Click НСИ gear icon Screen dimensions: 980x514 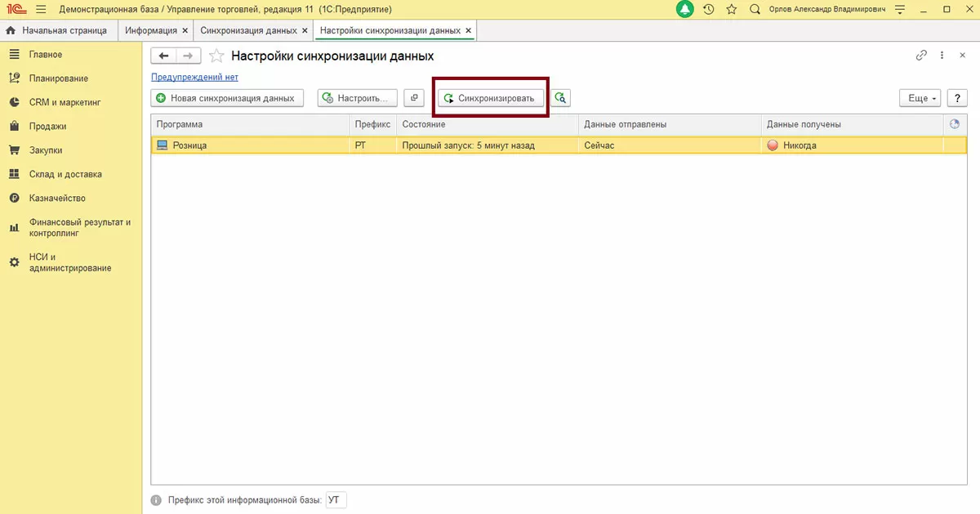coord(14,262)
